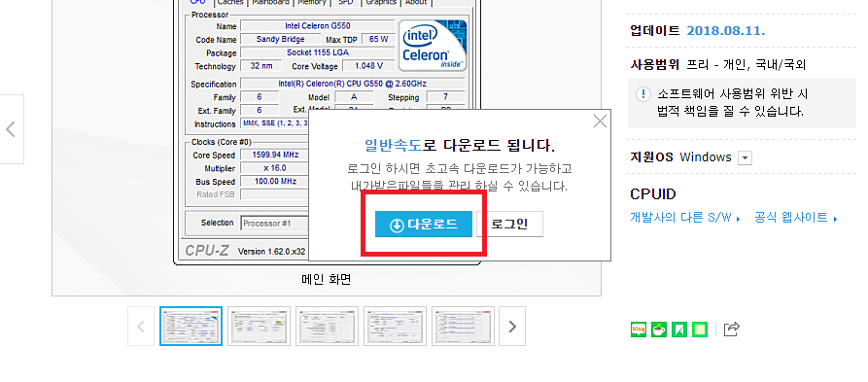Screen dimensions: 868x382
Task: Show next thumbnails with right arrow
Action: (512, 327)
